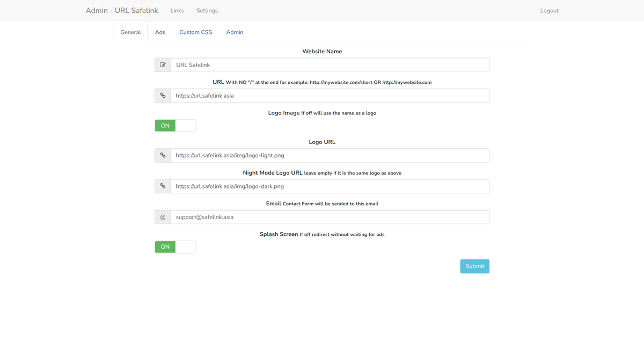
Task: Click the link icon beside the URL field
Action: pos(163,96)
